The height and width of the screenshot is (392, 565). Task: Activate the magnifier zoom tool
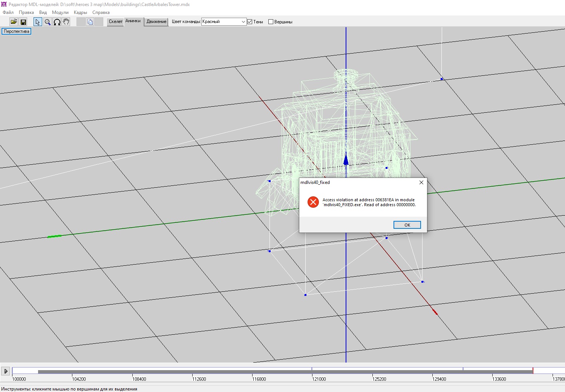47,22
